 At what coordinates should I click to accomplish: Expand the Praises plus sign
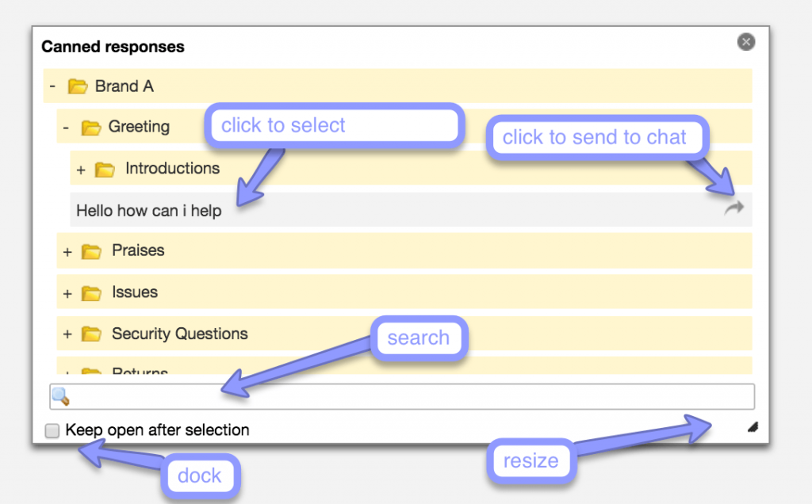pyautogui.click(x=67, y=252)
